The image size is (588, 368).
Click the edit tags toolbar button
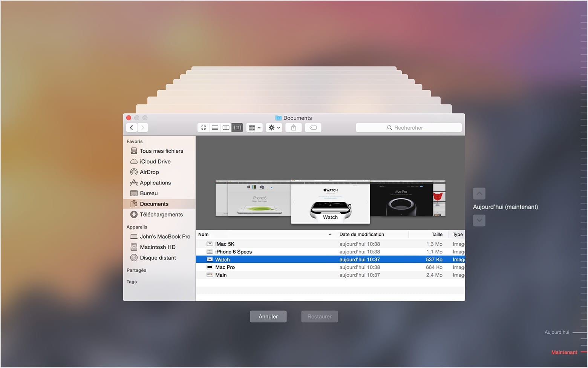[x=313, y=127]
